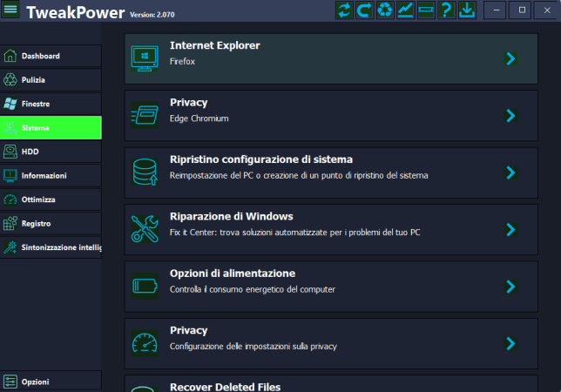Open the line chart toolbar icon

tap(406, 10)
